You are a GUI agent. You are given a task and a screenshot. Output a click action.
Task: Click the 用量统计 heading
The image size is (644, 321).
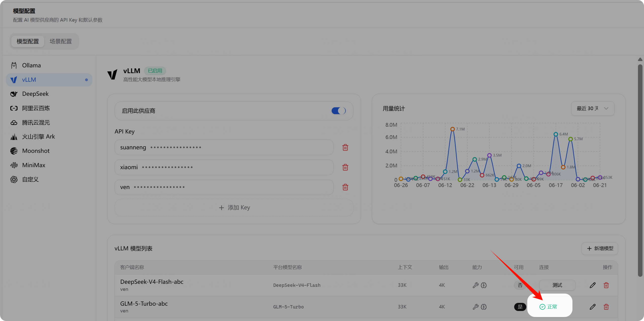pos(394,109)
